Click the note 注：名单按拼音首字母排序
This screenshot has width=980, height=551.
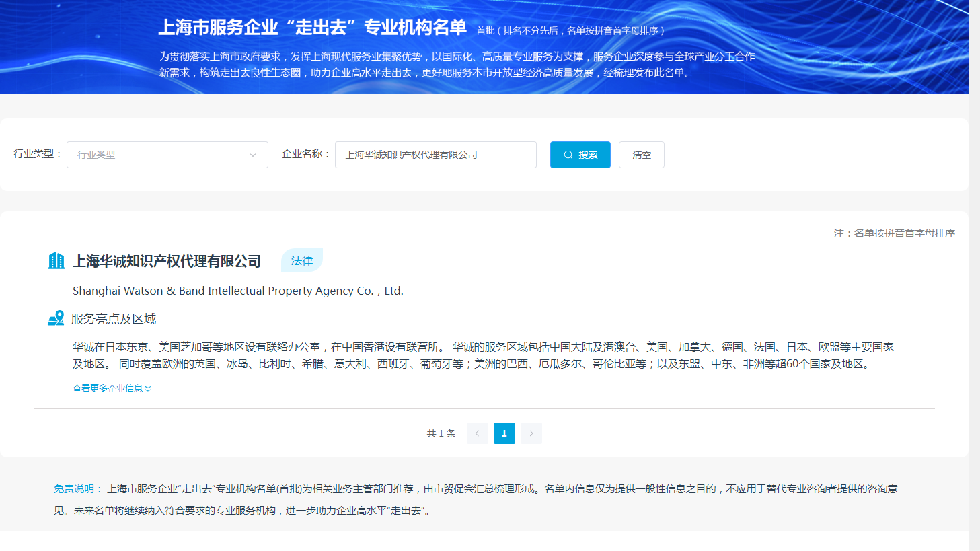[895, 233]
